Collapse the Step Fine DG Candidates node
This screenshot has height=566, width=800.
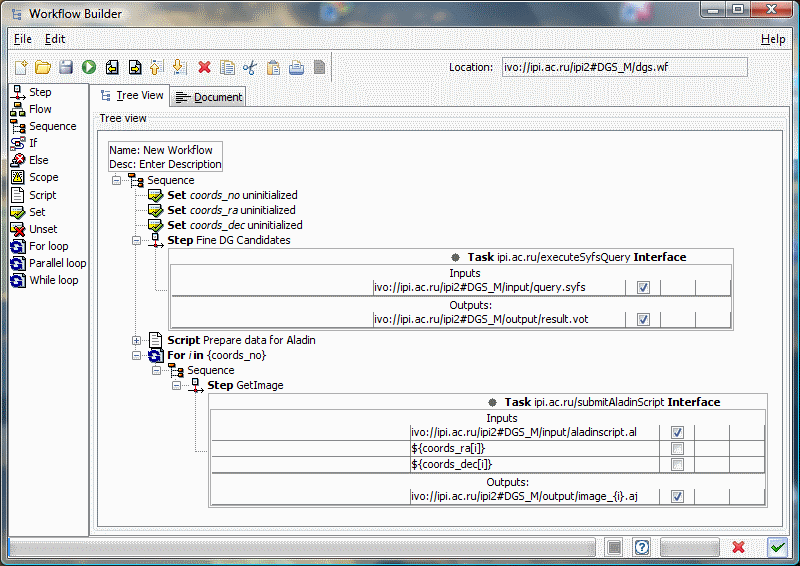click(137, 240)
